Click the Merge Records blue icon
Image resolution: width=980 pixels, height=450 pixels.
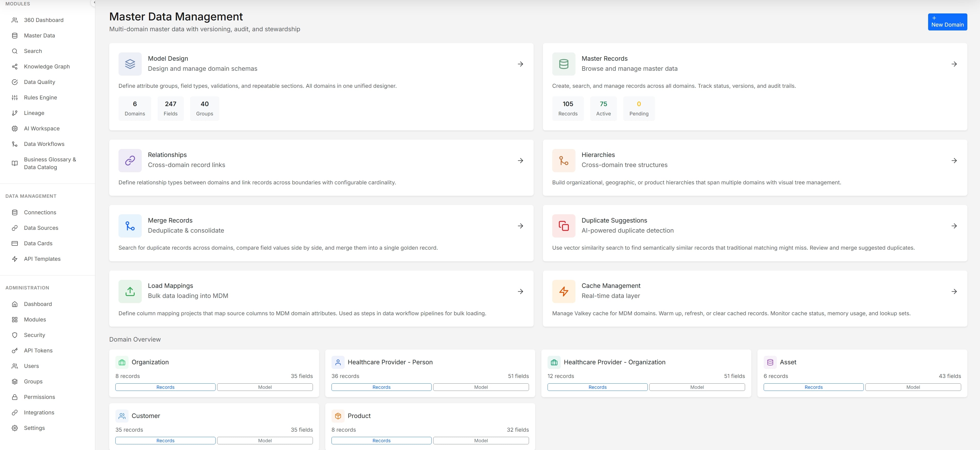pos(130,226)
